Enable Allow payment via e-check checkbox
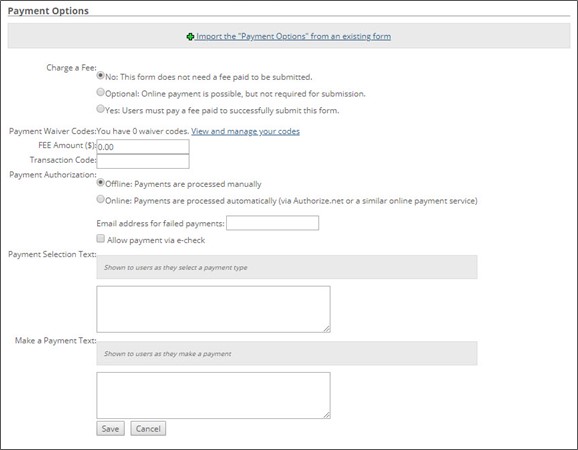578x450 pixels. [101, 238]
